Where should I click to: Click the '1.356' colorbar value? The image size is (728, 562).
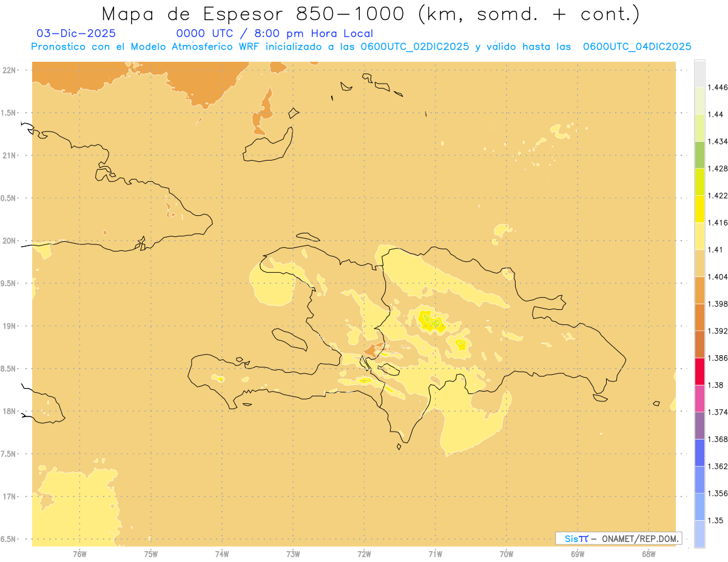click(716, 493)
